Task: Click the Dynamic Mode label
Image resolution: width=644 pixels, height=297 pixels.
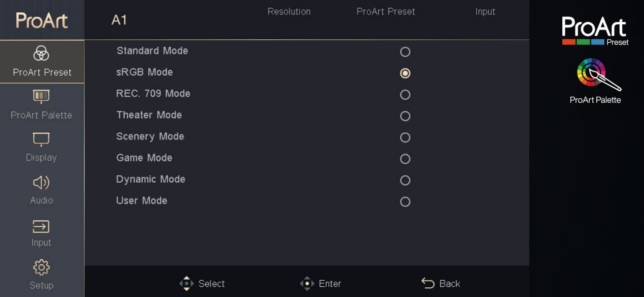Action: [x=151, y=179]
